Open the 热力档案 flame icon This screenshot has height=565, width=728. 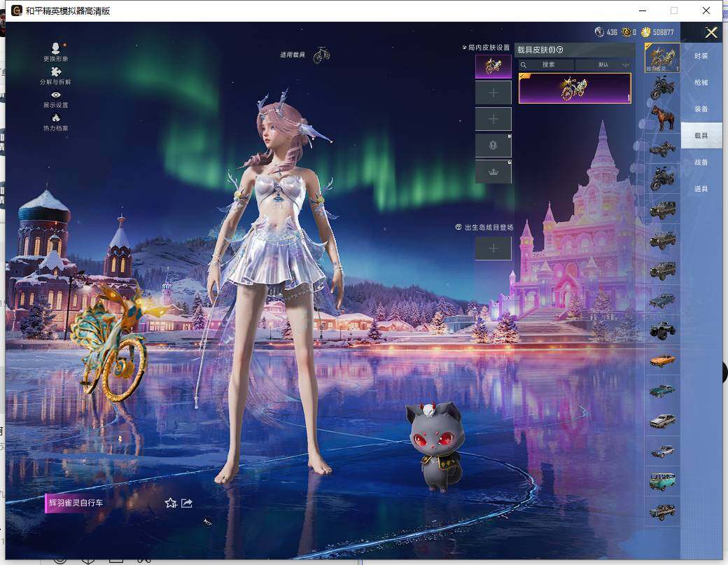coord(56,118)
